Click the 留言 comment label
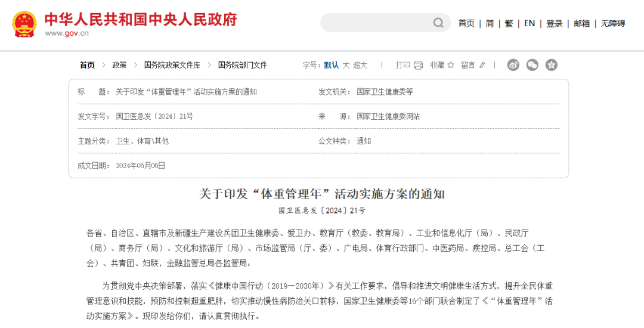This screenshot has width=644, height=328. [x=468, y=65]
